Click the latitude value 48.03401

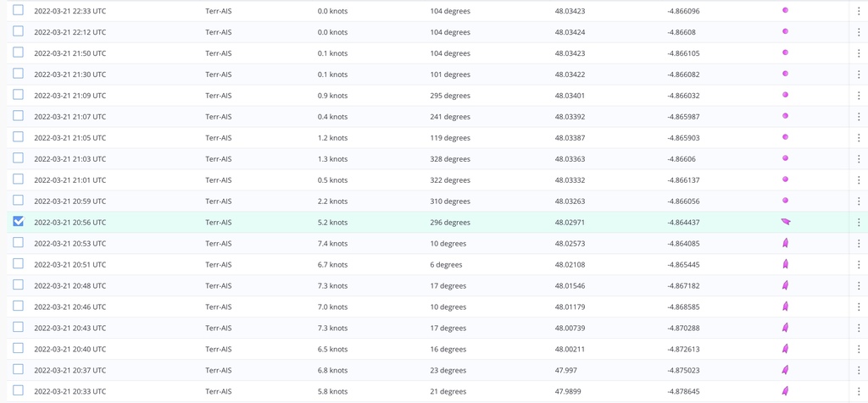(x=570, y=96)
